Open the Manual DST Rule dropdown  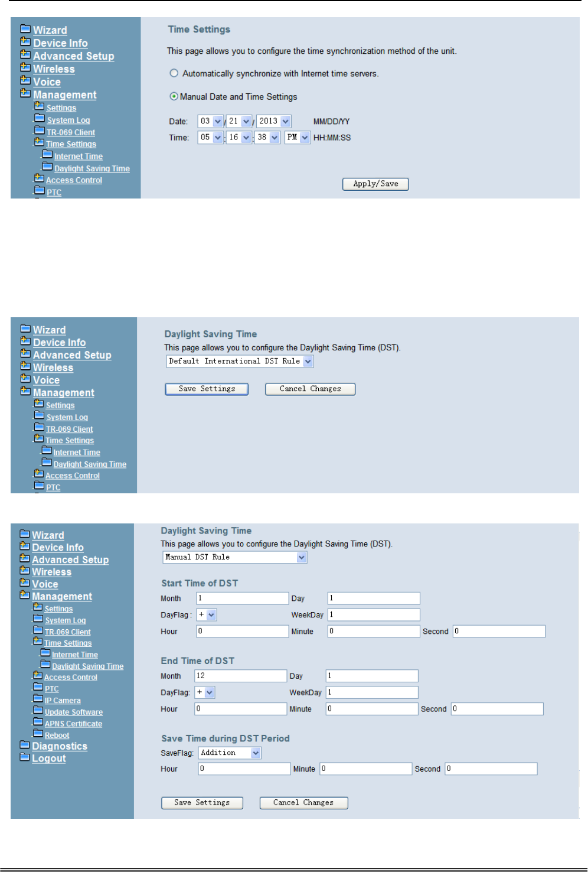pyautogui.click(x=235, y=557)
